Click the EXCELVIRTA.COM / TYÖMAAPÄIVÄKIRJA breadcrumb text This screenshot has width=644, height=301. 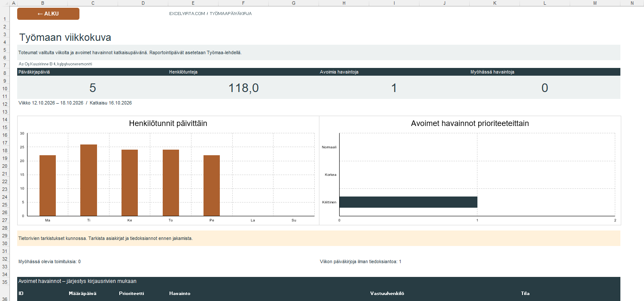tap(210, 14)
